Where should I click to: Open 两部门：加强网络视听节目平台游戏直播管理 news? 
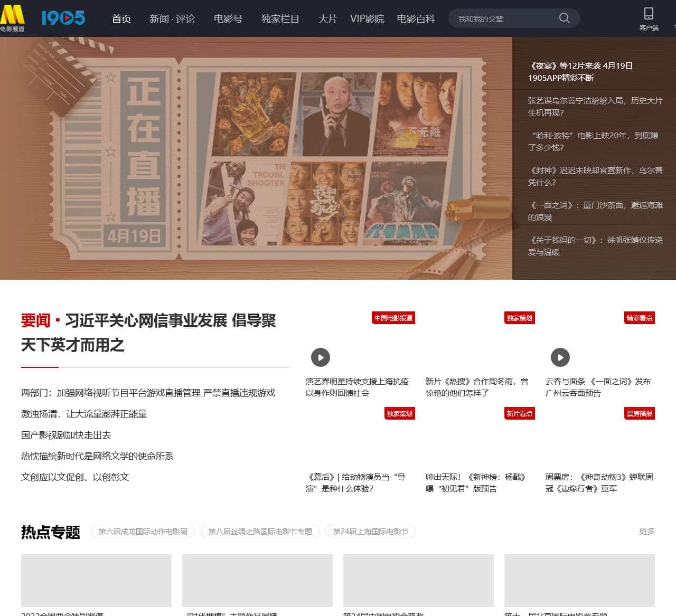point(148,393)
